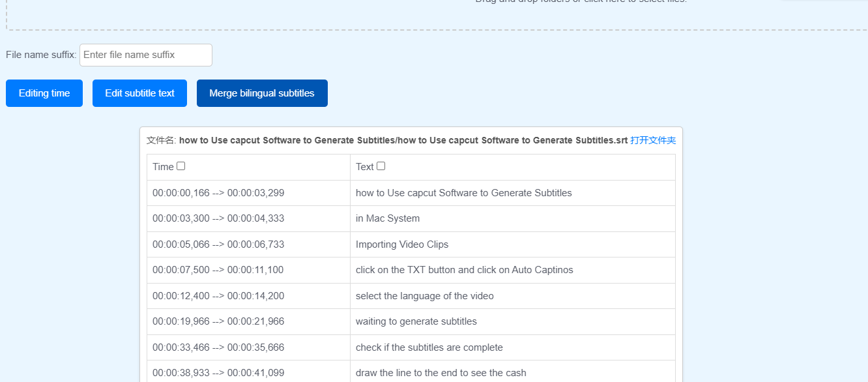The image size is (868, 382).
Task: Click the 'File name suffix:' label
Action: 41,55
